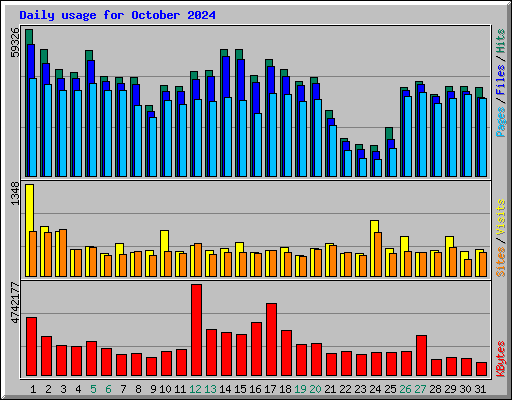Click the "KBytes" legend label
This screenshot has width=512, height=400.
pos(501,359)
